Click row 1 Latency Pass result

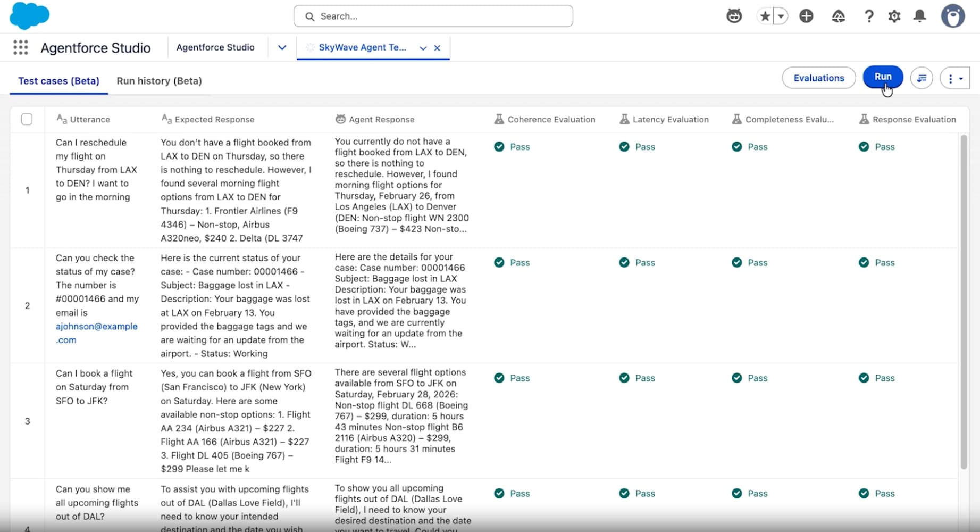(x=637, y=147)
